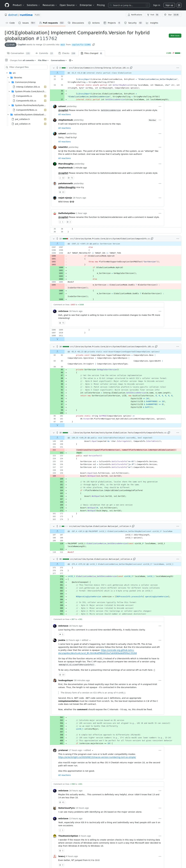The width and height of the screenshot is (186, 868).
Task: Copy path of CompareInfo.iOS.cs file header
Action: tap(156, 346)
